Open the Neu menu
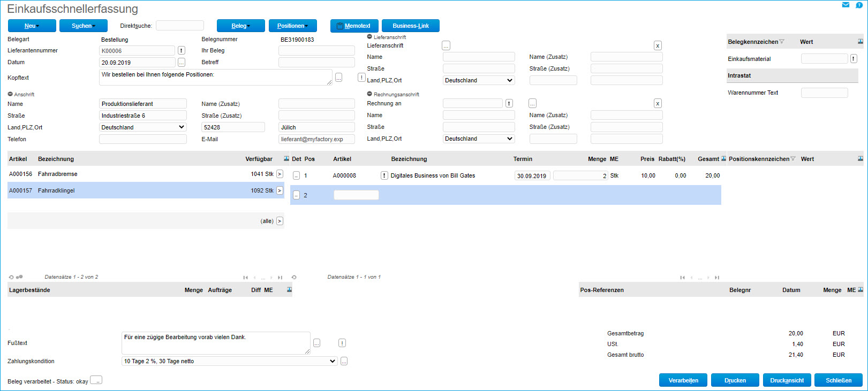This screenshot has height=391, width=868. point(32,26)
